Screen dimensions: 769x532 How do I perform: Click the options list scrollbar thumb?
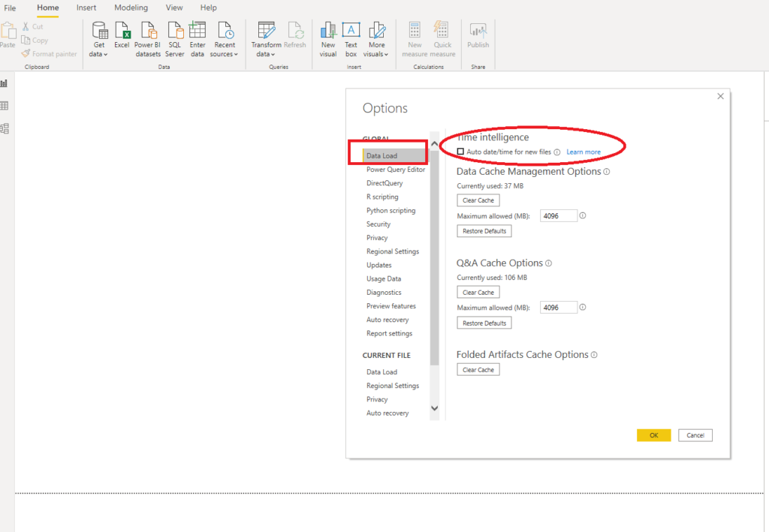[x=435, y=257]
